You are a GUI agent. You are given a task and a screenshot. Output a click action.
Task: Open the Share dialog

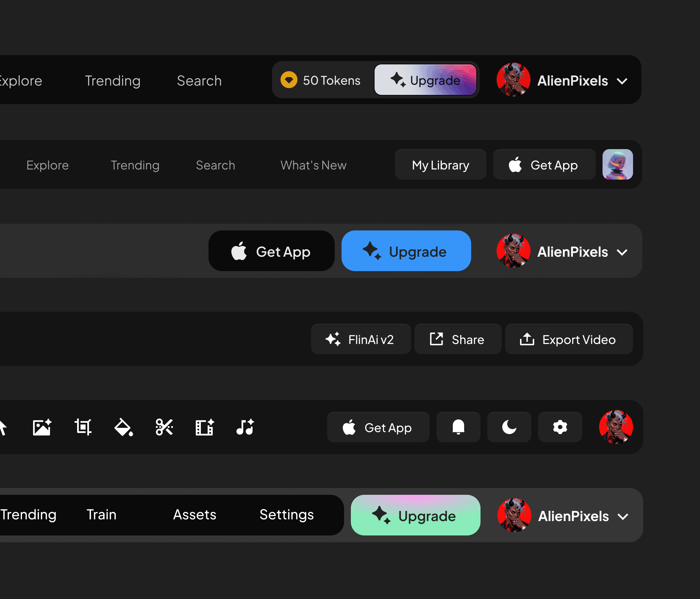point(458,339)
